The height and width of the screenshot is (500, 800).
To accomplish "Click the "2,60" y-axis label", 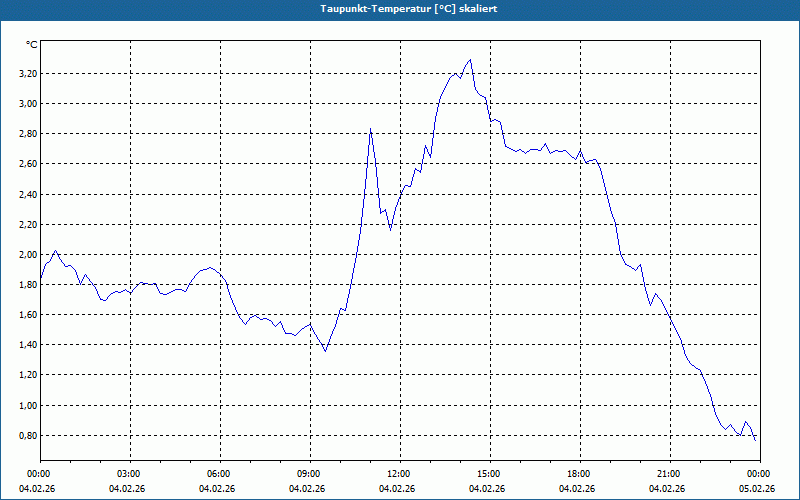I will click(x=29, y=164).
